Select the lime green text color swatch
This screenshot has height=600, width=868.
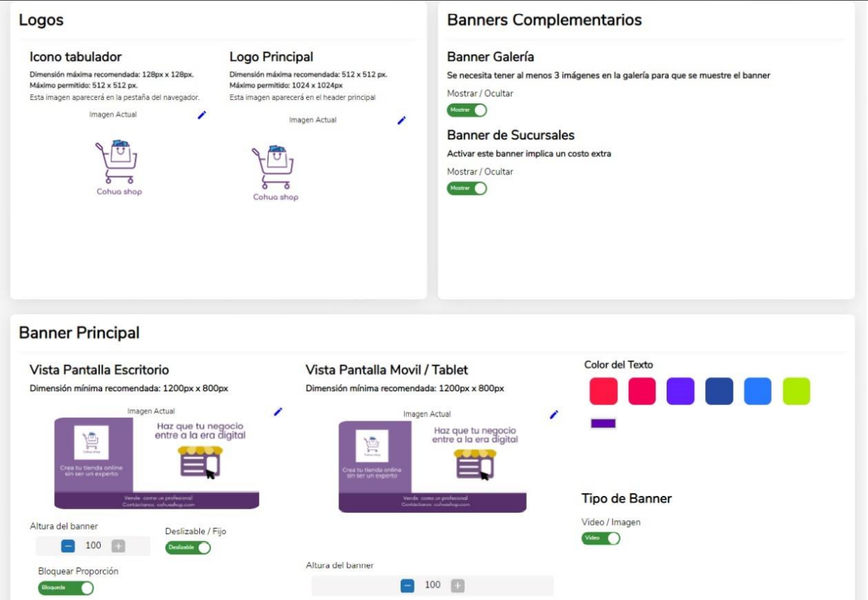(x=796, y=391)
